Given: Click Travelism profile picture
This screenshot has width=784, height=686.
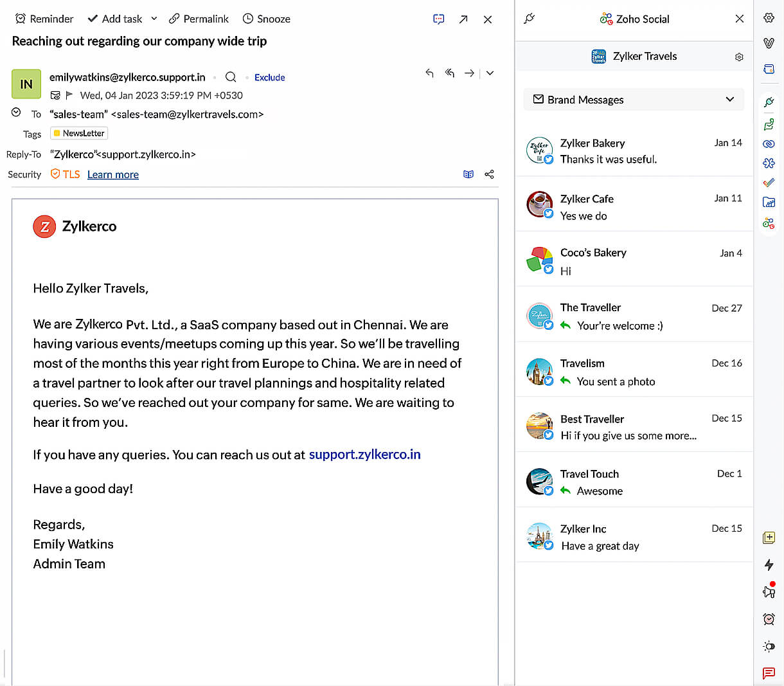Looking at the screenshot, I should [539, 371].
